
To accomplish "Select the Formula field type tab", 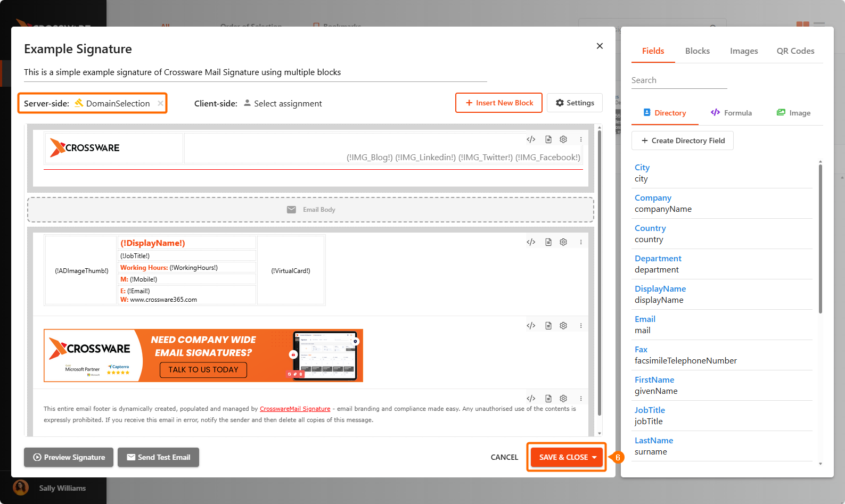I will (731, 113).
